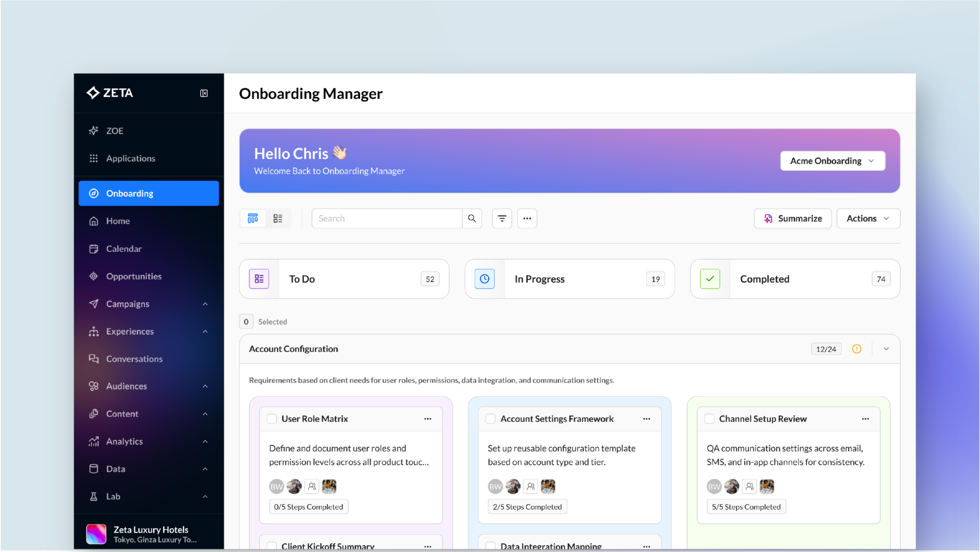Switch to the board view layout
Screen dimensions: 980x552
point(252,218)
